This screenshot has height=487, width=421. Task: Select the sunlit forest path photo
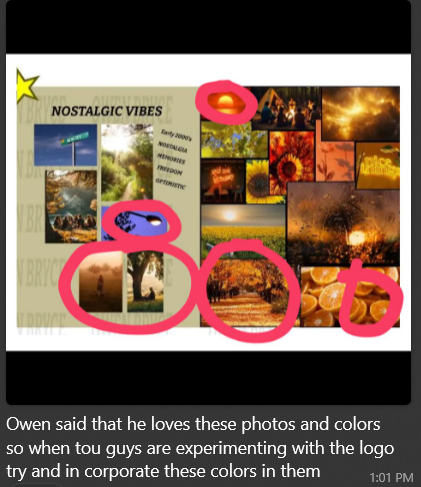127,162
